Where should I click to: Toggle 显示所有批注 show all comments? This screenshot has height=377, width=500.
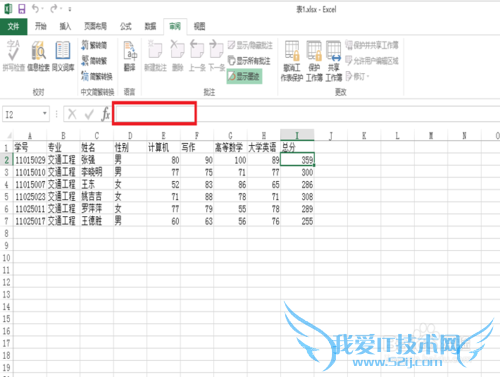(249, 61)
